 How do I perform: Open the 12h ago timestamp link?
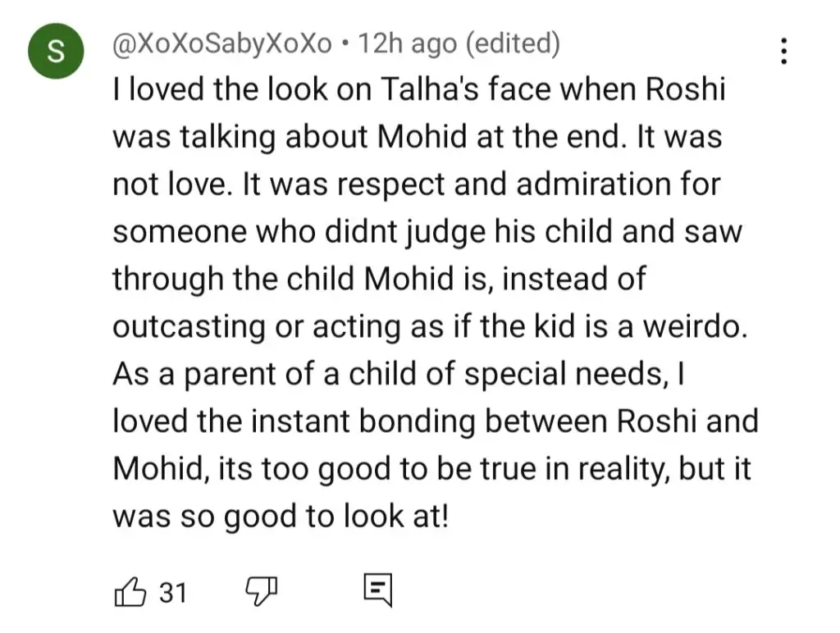[x=407, y=43]
